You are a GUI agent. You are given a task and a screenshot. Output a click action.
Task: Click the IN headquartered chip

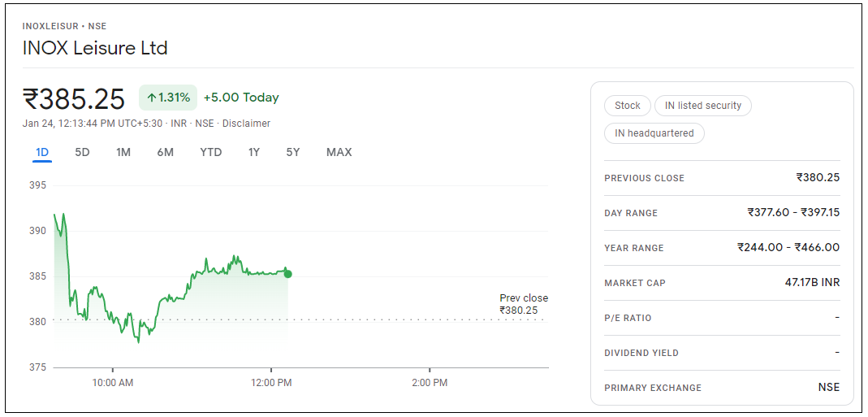(654, 133)
